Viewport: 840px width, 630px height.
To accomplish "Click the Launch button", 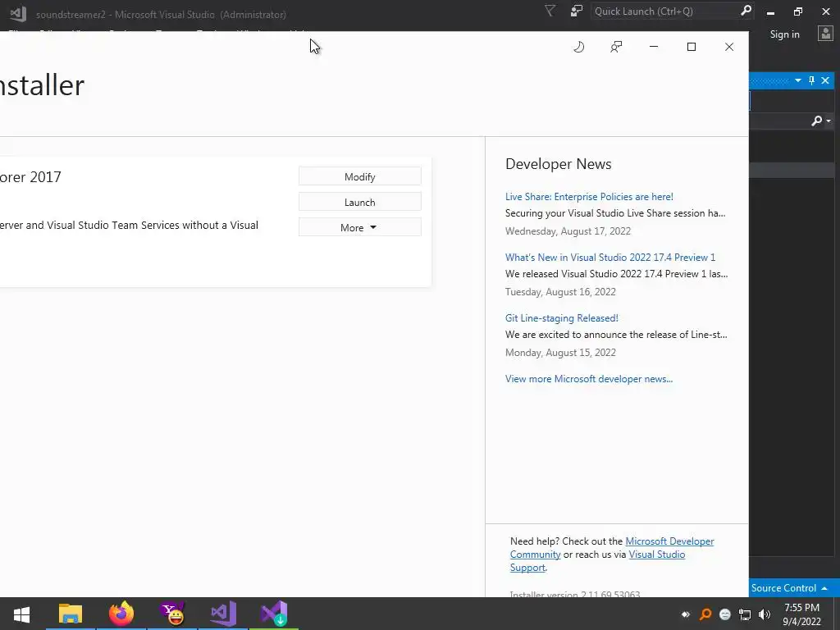I will point(360,202).
